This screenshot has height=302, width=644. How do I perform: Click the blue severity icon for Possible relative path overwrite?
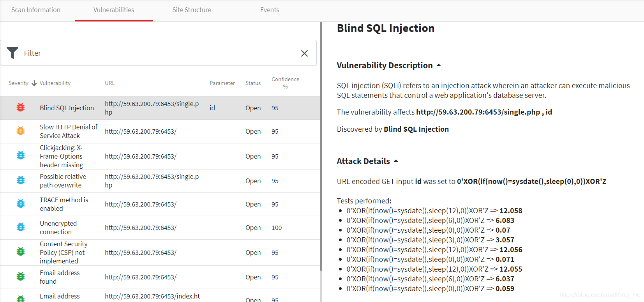(x=21, y=180)
